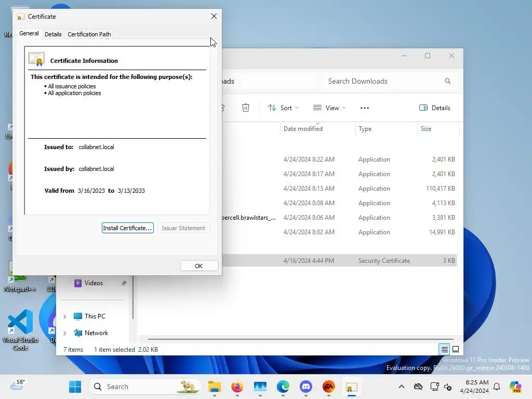Toggle the Details pane button
The width and height of the screenshot is (532, 399).
[x=435, y=108]
